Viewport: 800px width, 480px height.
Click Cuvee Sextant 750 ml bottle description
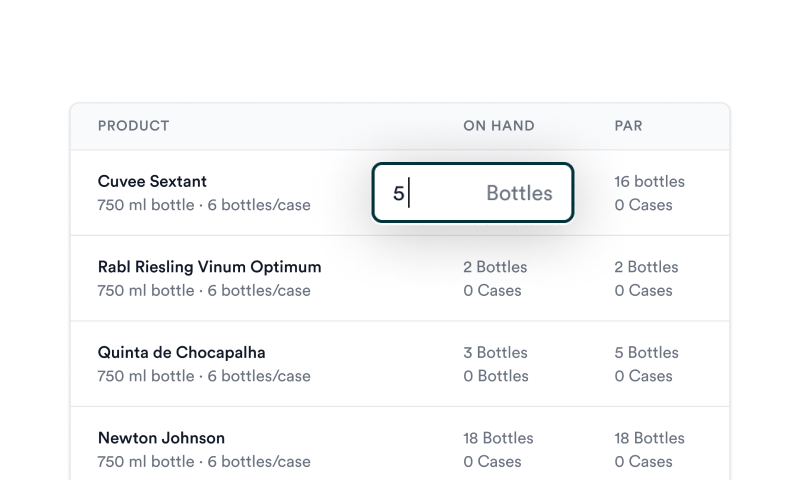[x=204, y=205]
